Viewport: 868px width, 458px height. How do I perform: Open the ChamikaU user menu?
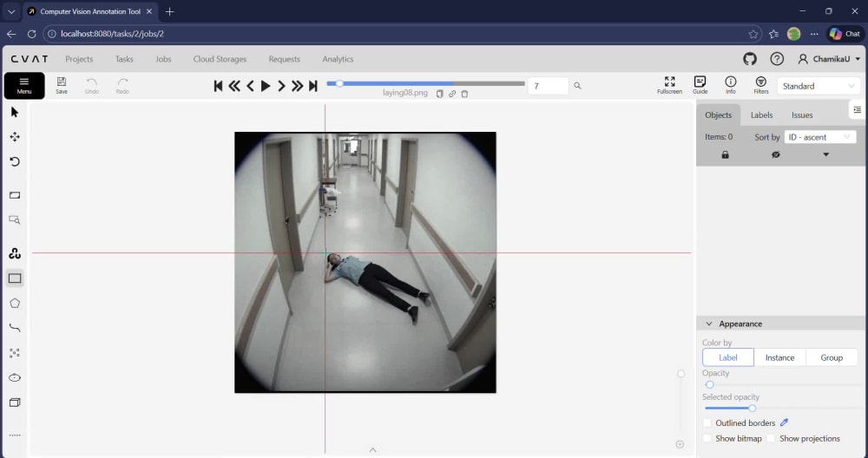pos(829,59)
